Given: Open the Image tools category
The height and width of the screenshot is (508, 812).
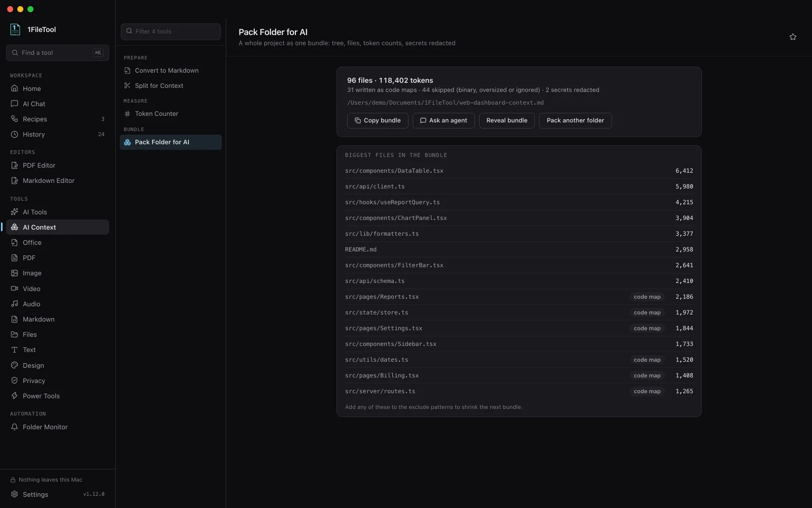Looking at the screenshot, I should point(57,273).
